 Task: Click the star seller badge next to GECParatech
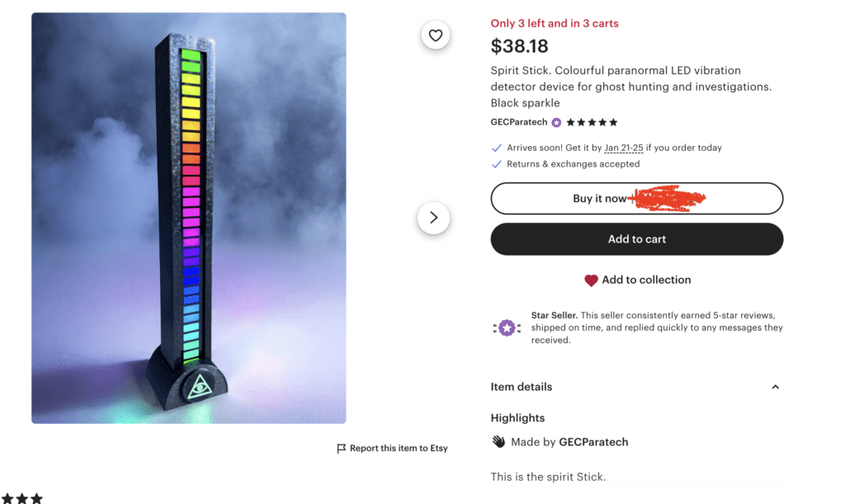coord(556,123)
